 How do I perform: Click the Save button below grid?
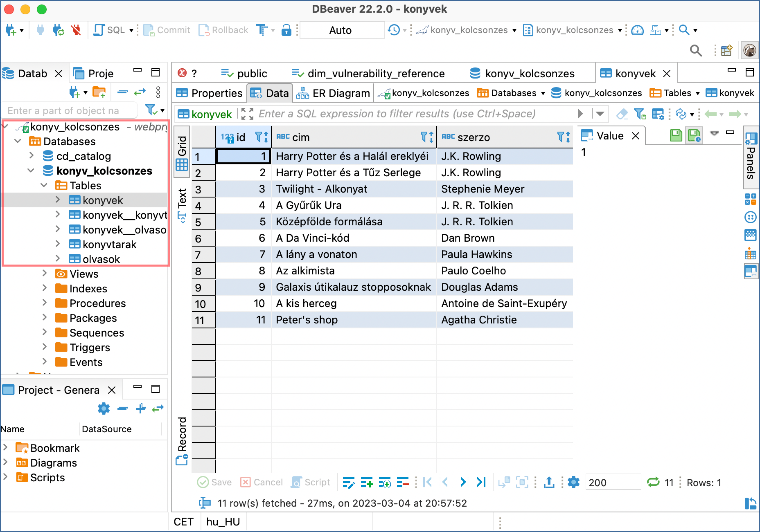pyautogui.click(x=214, y=482)
